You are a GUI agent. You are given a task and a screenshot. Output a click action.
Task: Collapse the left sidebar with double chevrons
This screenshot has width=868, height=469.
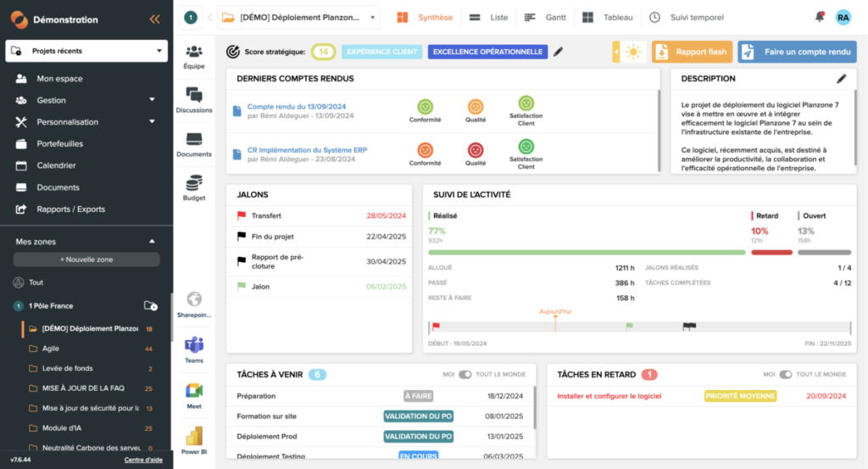tap(154, 19)
